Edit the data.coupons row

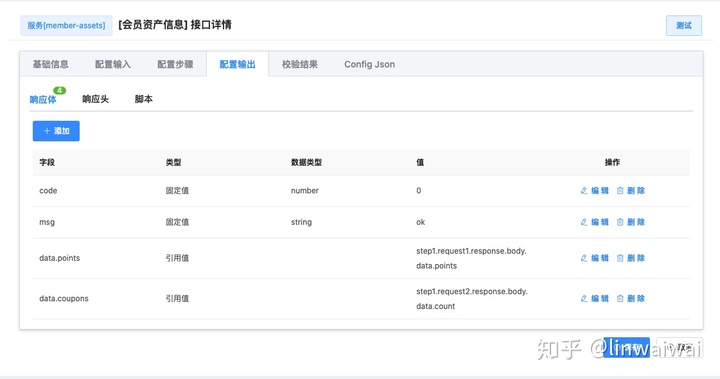coord(595,299)
